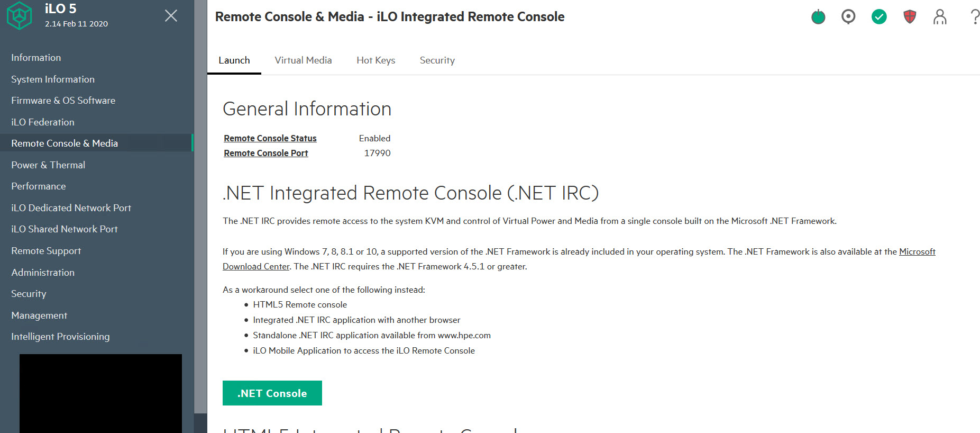Click the remote console preview thumbnail
980x433 pixels.
click(x=100, y=393)
